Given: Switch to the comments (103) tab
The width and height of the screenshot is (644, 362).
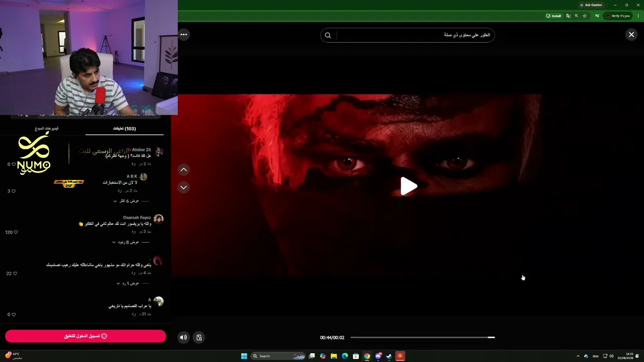Looking at the screenshot, I should click(124, 129).
